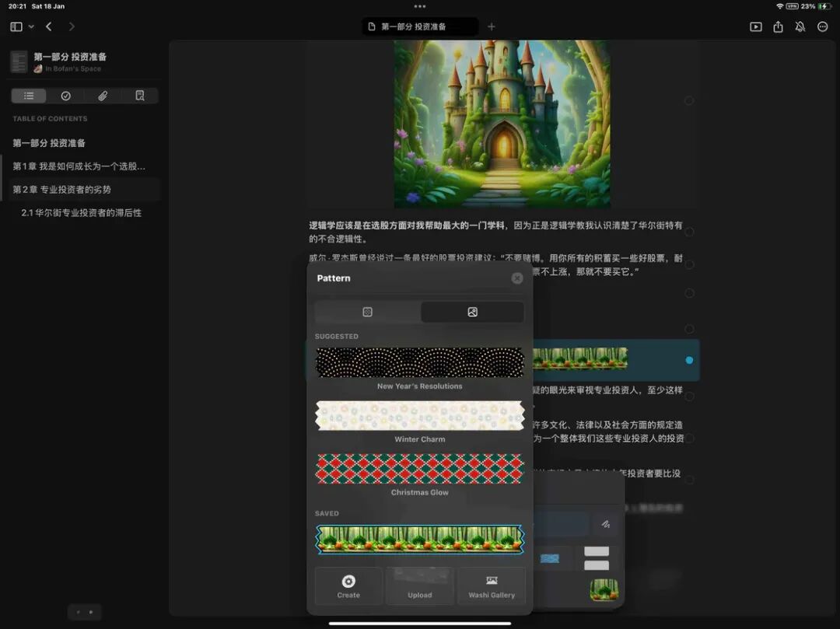The height and width of the screenshot is (629, 840).
Task: Start presentation mode with the play icon
Action: point(756,26)
